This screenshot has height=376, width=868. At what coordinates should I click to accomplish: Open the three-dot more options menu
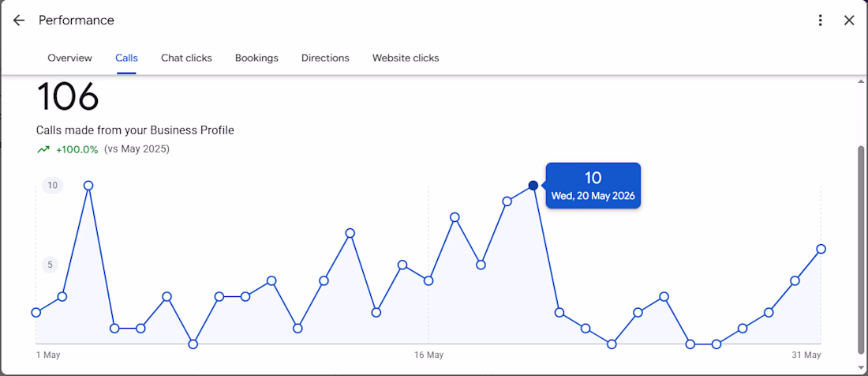821,21
